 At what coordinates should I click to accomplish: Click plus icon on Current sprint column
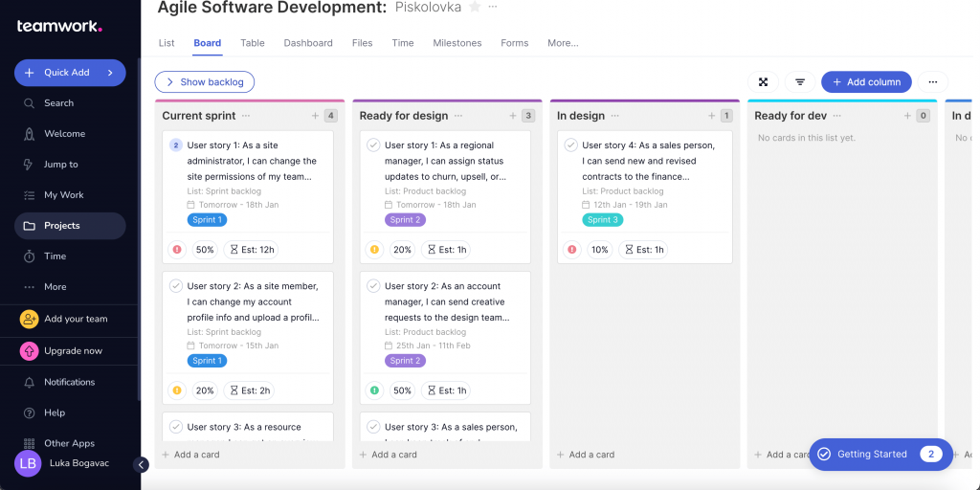click(x=315, y=116)
